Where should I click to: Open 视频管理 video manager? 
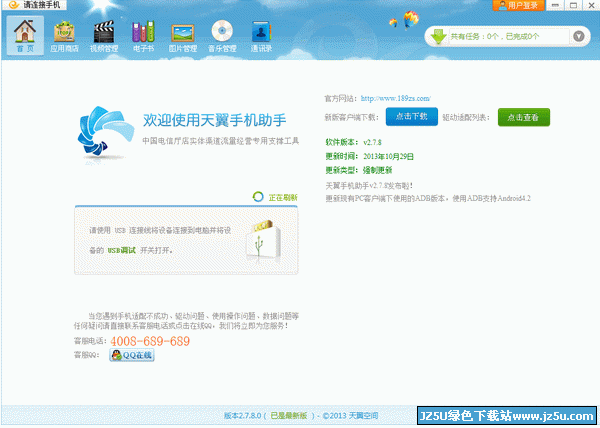104,36
